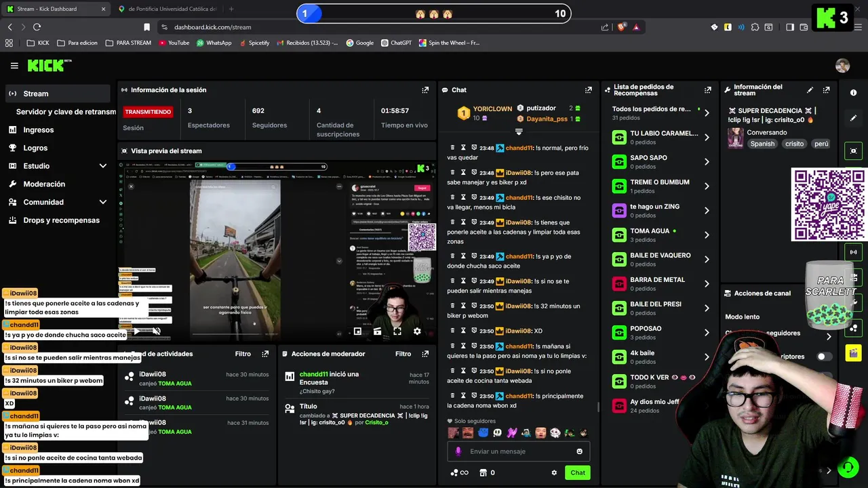868x488 pixels.
Task: Pop out the Acciones de moderador panel
Action: [x=425, y=354]
